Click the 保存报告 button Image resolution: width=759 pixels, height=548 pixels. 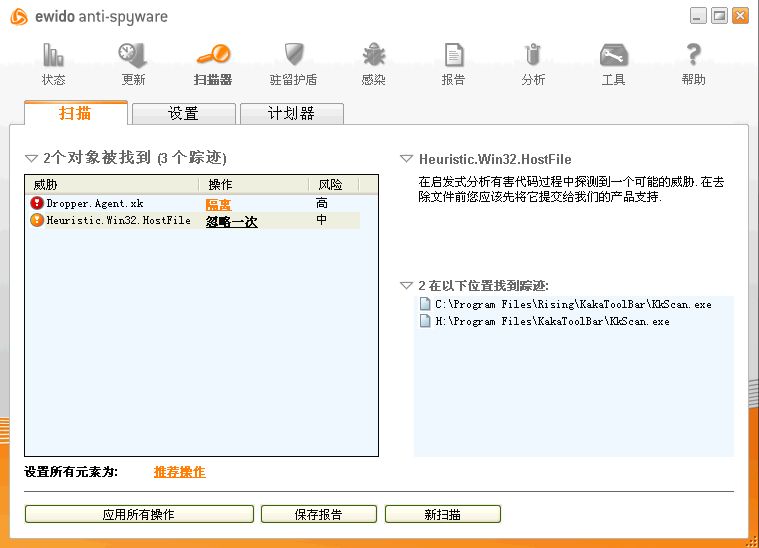click(319, 514)
